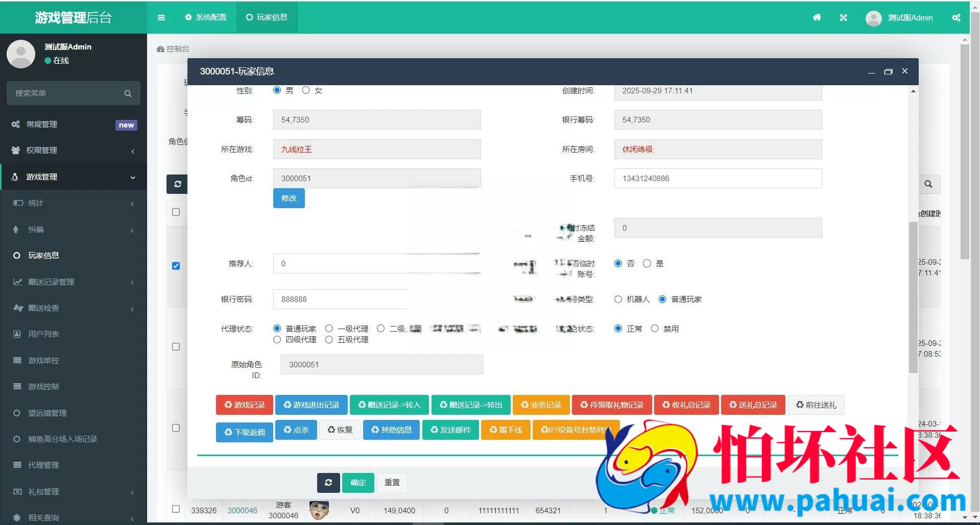
Task: Collapse the 游戏管理 sidebar menu
Action: coord(74,177)
